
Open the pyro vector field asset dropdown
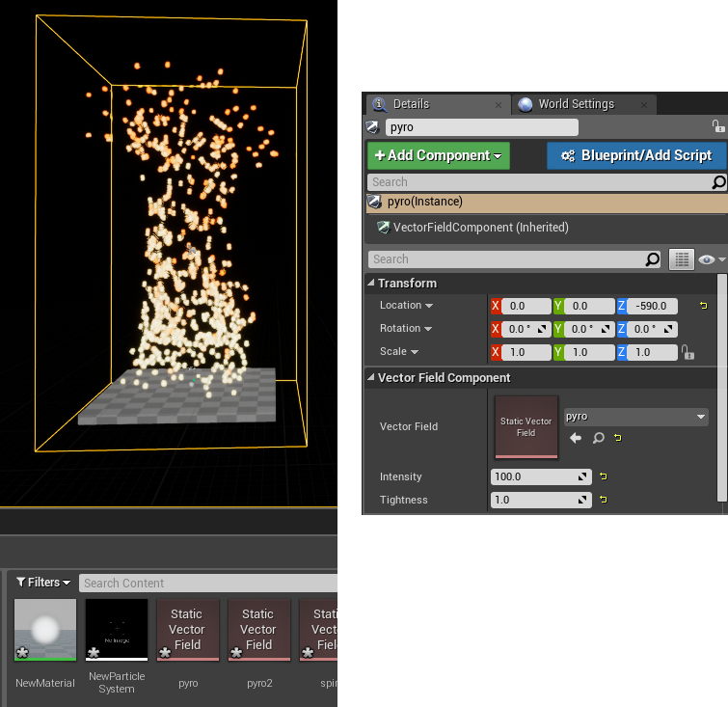635,417
